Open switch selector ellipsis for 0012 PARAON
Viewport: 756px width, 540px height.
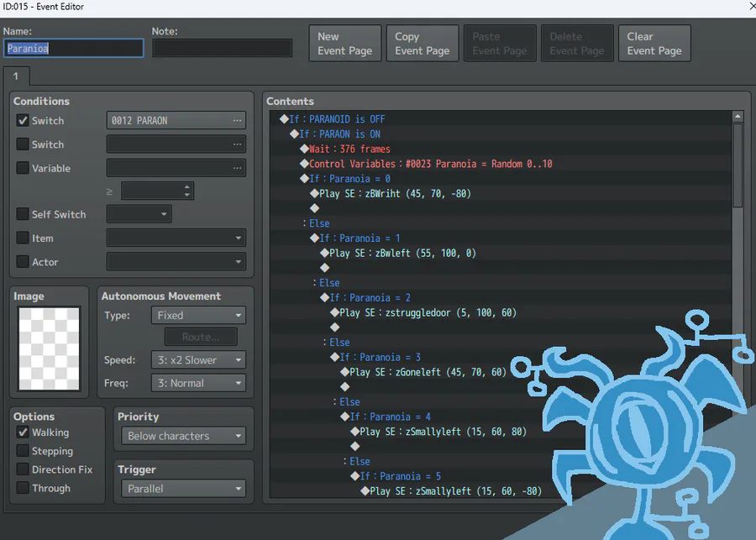tap(237, 121)
